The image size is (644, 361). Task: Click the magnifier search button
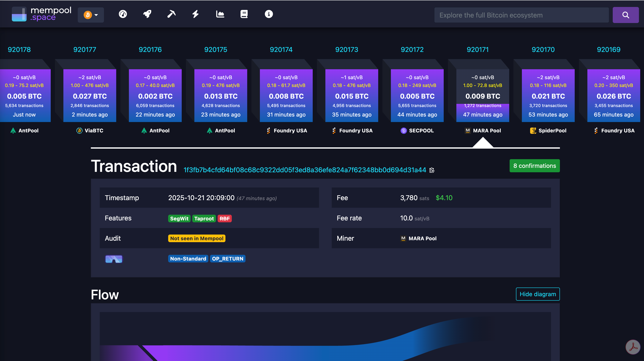pos(625,15)
